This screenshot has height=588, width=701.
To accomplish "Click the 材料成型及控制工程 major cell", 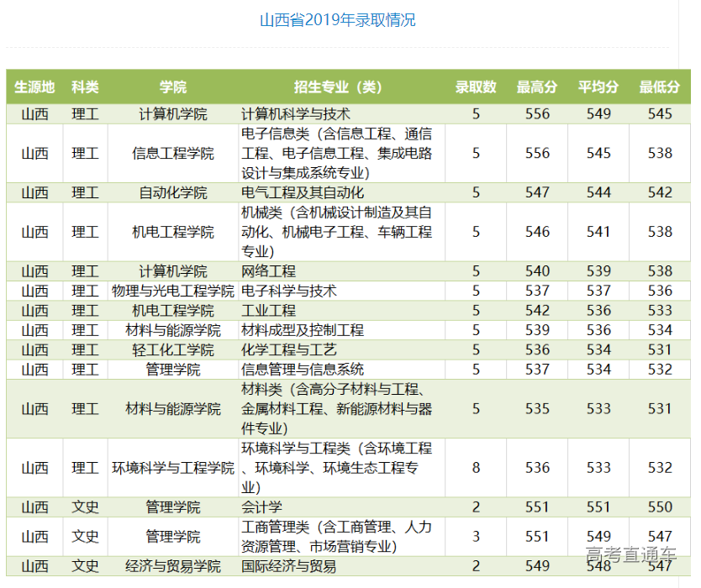I will coord(303,330).
